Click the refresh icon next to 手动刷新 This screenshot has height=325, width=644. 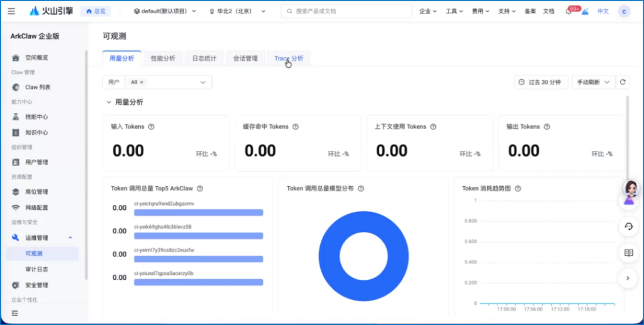coord(623,82)
